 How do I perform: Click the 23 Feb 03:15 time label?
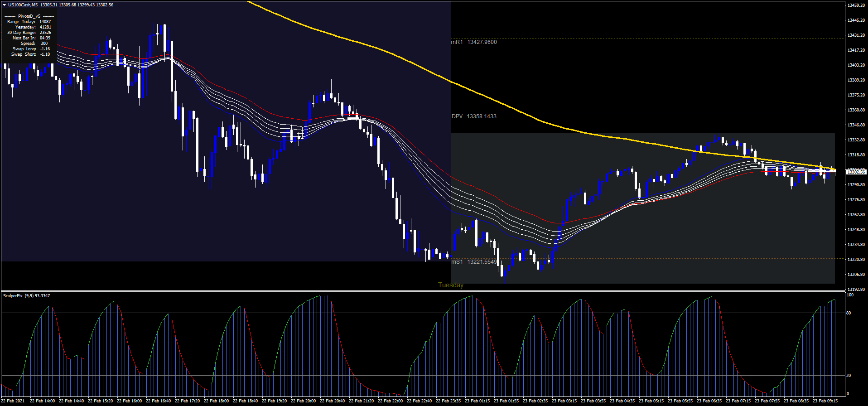coord(564,401)
